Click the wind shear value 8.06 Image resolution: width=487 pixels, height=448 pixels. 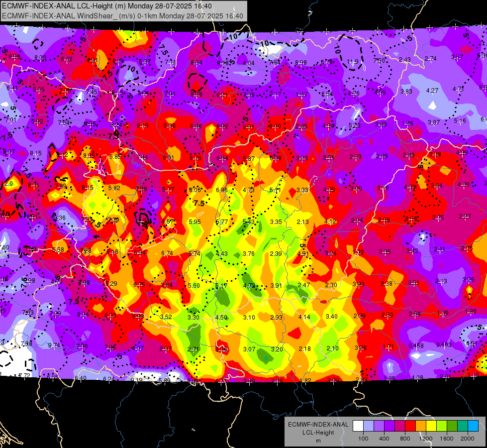click(x=195, y=190)
